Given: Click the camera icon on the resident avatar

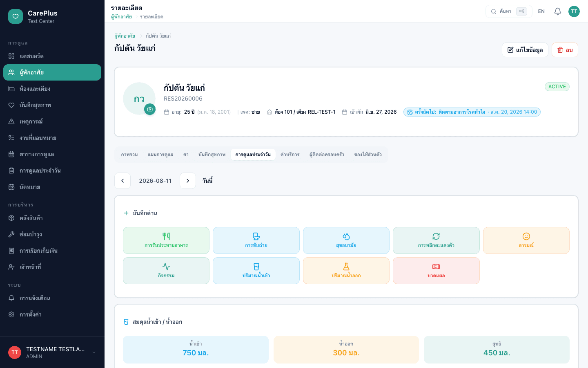Looking at the screenshot, I should coord(150,109).
